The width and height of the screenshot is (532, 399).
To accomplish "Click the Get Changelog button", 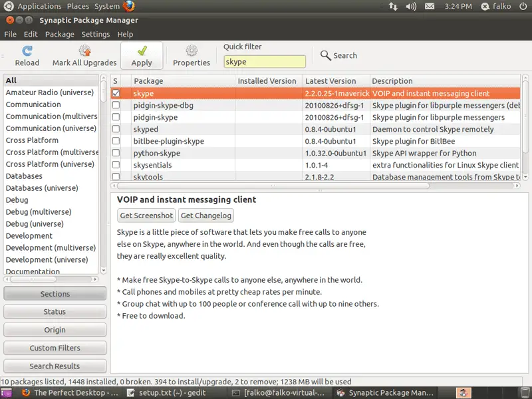I will point(206,215).
